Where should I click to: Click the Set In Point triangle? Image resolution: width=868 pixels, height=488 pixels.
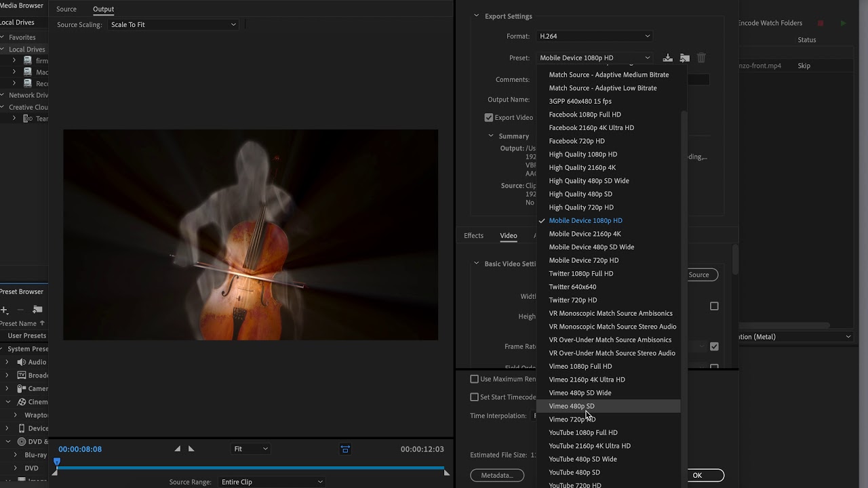point(178,449)
